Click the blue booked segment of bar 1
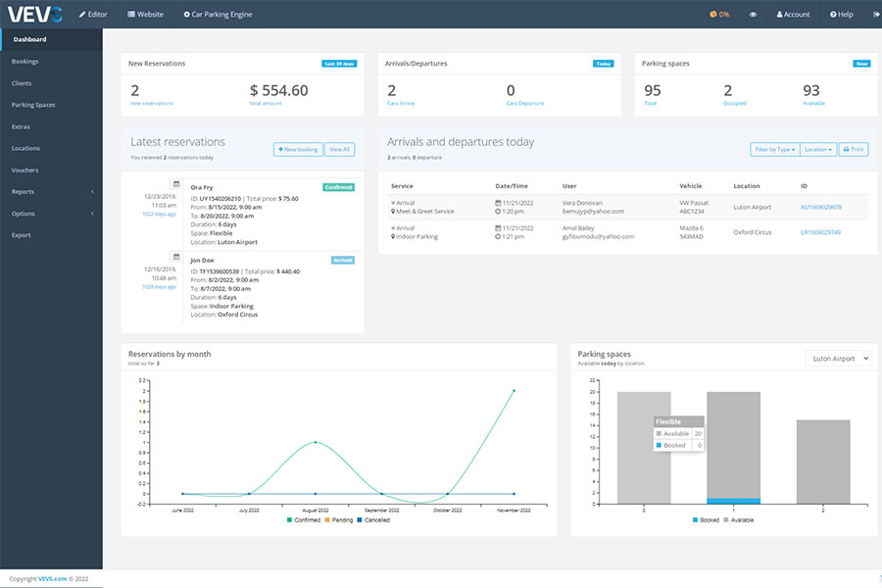The height and width of the screenshot is (588, 882). coord(733,502)
